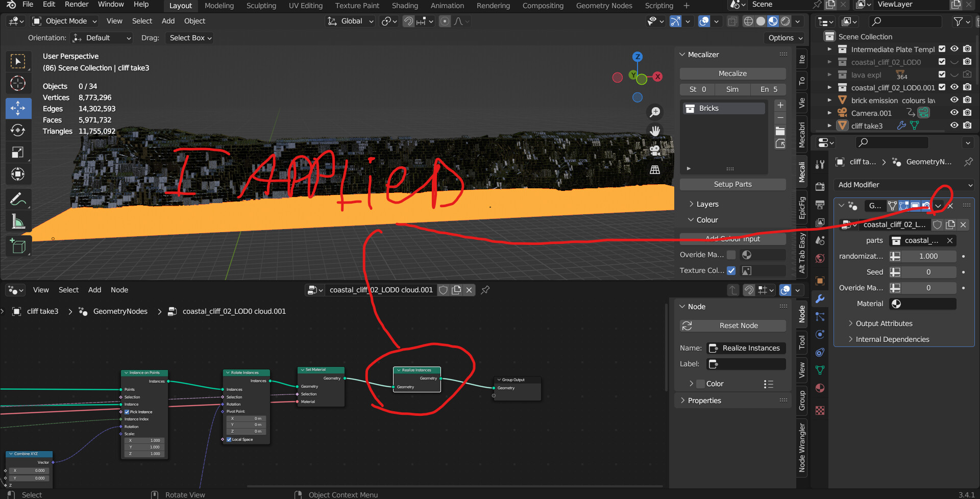Uncheck Intermediate Plate Templ collection checkbox
The image size is (980, 499).
click(942, 49)
